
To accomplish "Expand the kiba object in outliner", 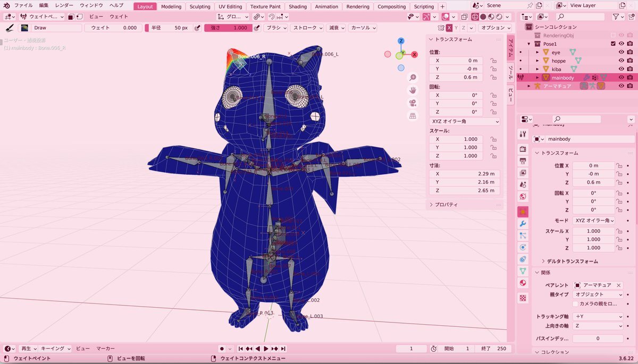I will [538, 69].
